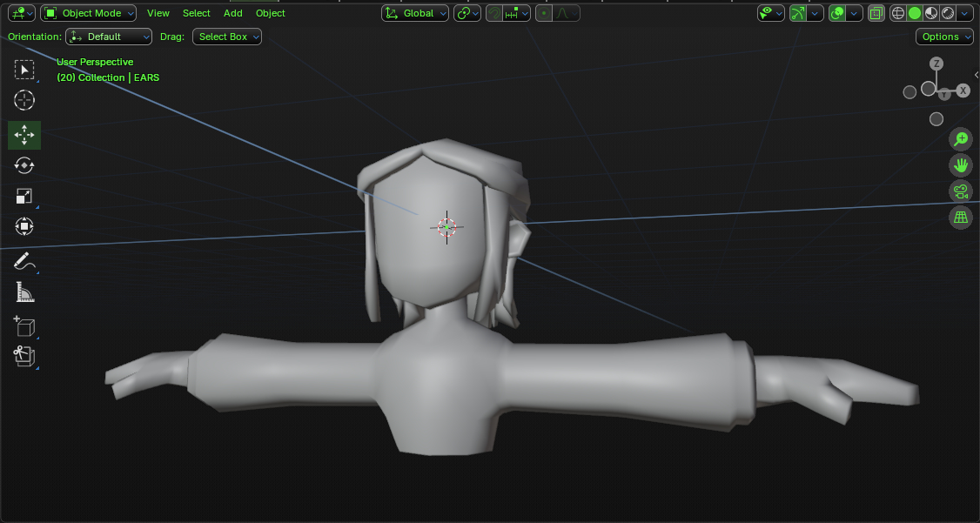Choose the Scale tool

pos(24,197)
